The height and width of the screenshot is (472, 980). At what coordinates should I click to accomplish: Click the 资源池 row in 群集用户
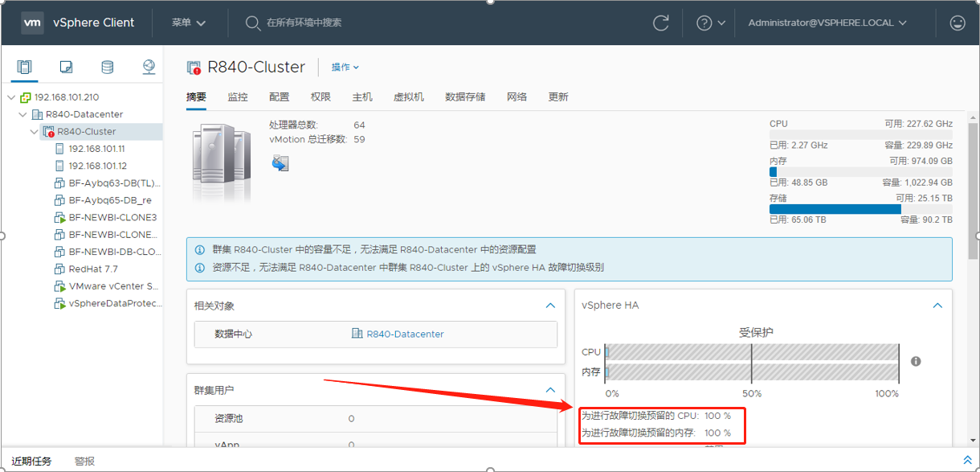point(375,419)
